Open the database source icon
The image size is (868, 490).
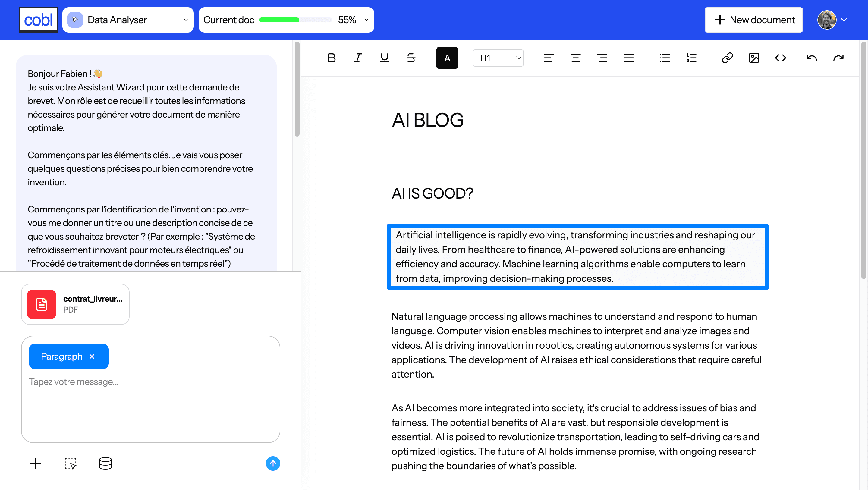click(105, 464)
